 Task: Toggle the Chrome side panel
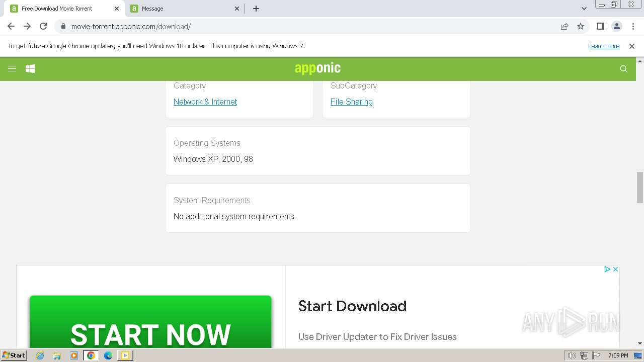tap(601, 27)
